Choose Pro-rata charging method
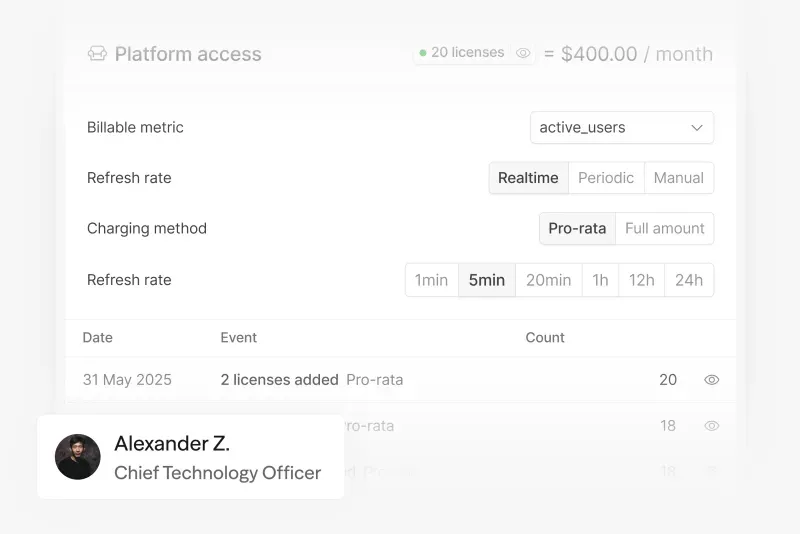Viewport: 800px width, 534px height. pos(577,229)
